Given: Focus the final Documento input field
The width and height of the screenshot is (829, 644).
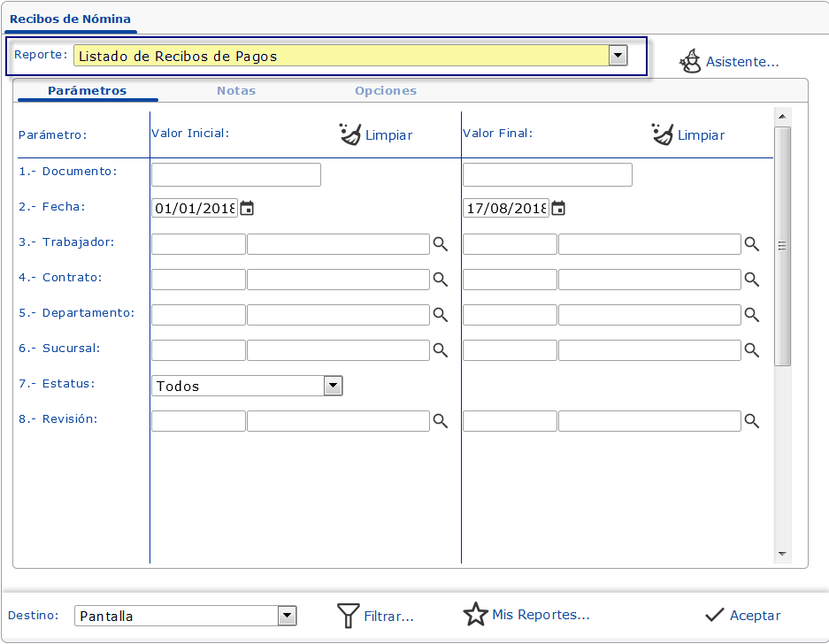Looking at the screenshot, I should tap(547, 174).
